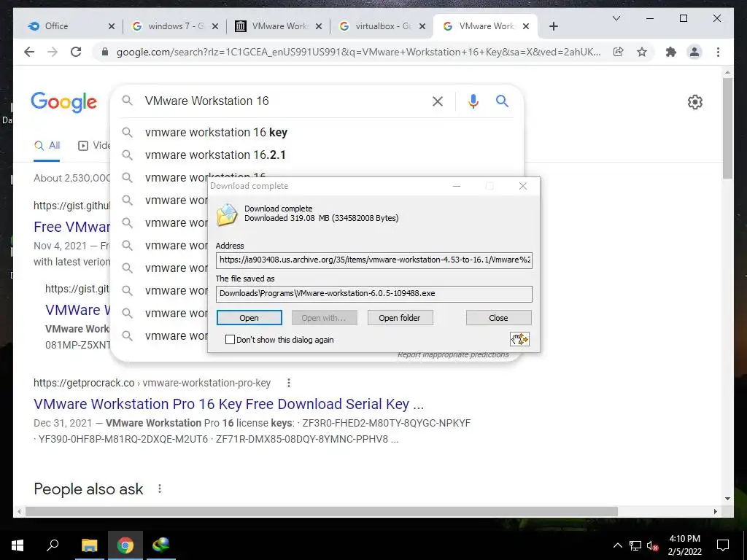This screenshot has height=560, width=747.
Task: Switch to the windows 7 tab
Action: click(175, 26)
